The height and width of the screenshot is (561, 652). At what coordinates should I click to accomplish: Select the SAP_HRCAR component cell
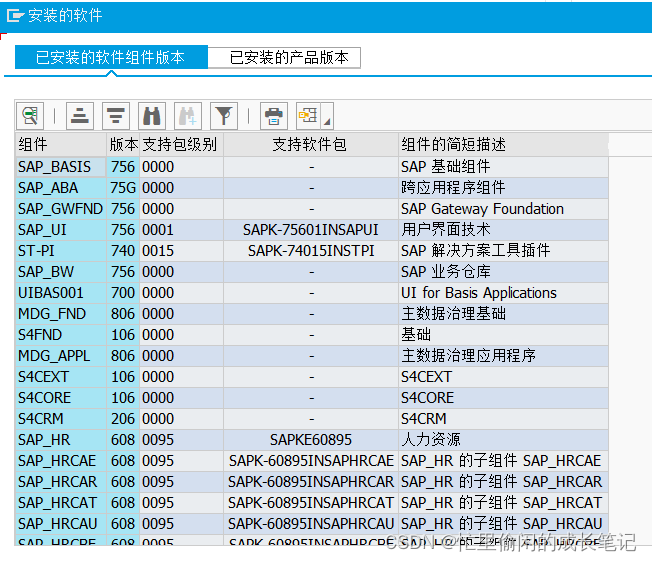[x=61, y=482]
